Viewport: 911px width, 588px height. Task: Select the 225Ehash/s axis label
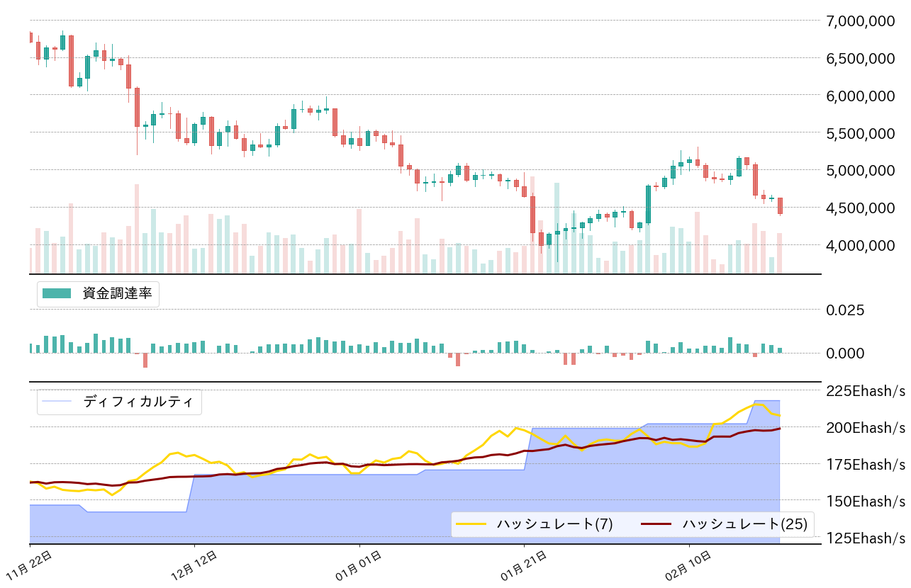tap(866, 391)
